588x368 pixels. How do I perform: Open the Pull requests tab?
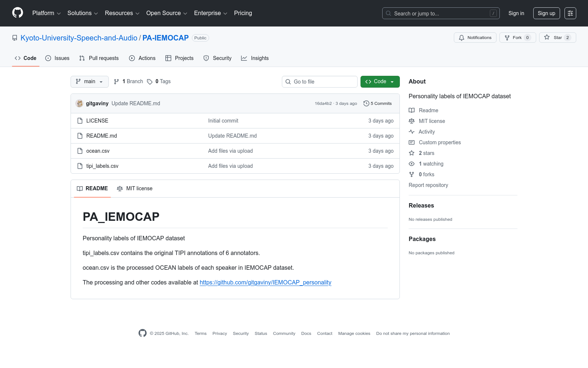click(x=99, y=58)
